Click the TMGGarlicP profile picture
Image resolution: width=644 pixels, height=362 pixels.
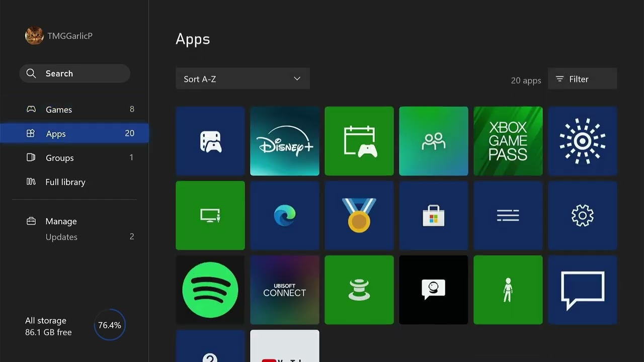34,36
